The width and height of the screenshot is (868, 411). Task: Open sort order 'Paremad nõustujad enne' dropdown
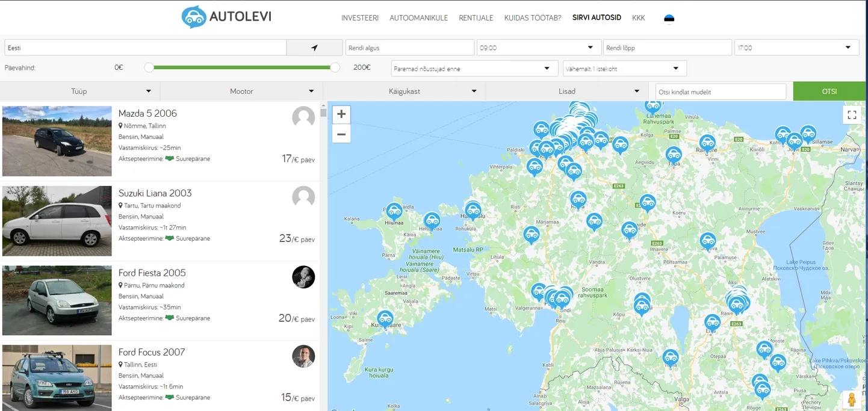tap(474, 69)
